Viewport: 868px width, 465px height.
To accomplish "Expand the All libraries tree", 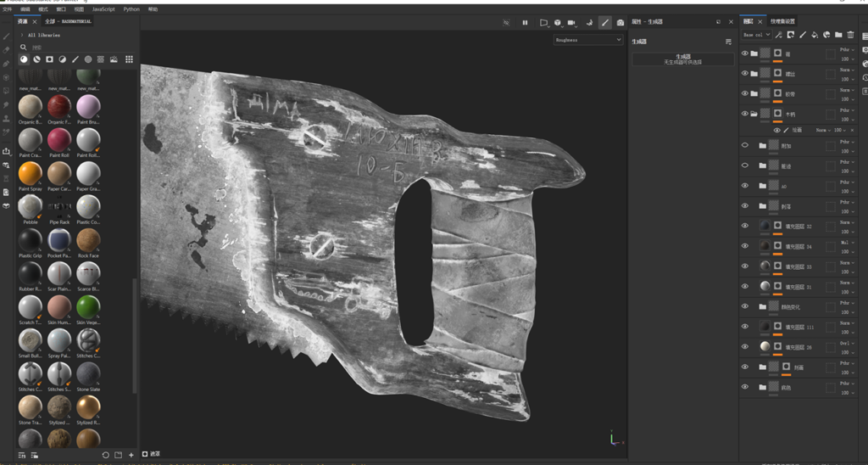I will point(22,35).
